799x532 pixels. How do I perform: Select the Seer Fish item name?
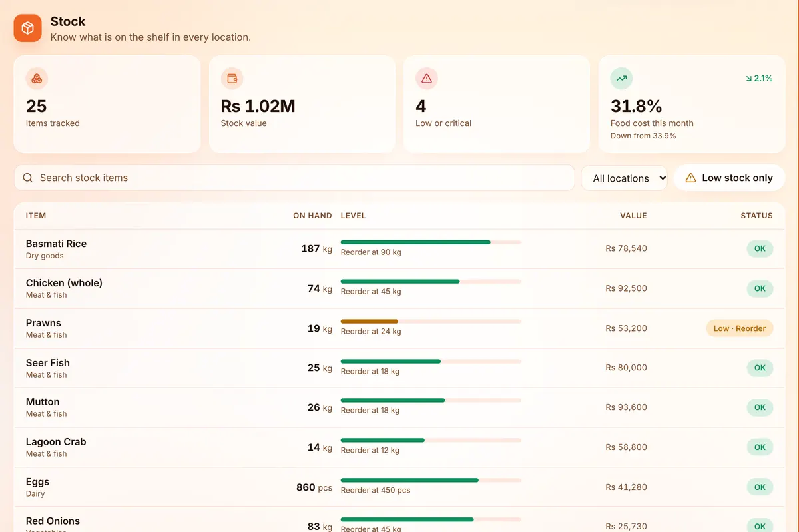[48, 363]
